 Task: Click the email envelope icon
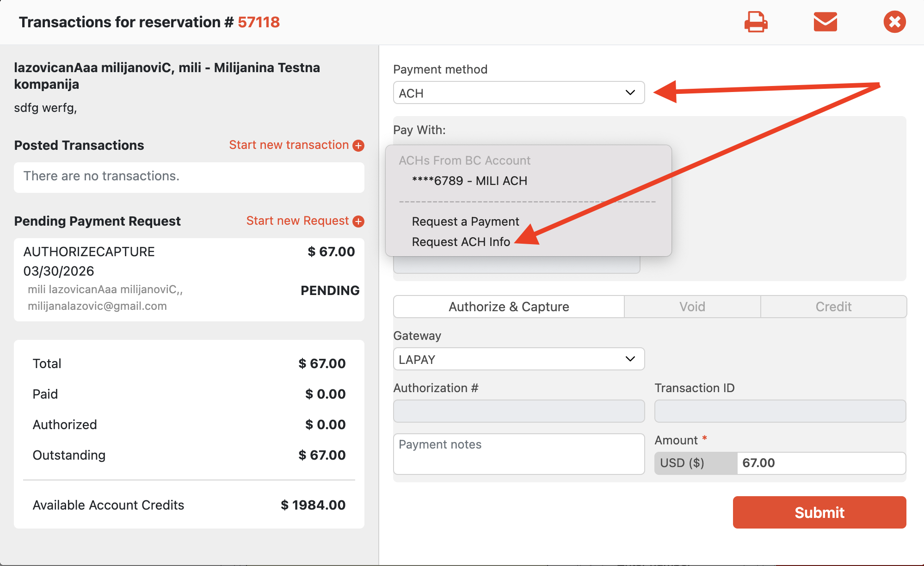point(825,22)
